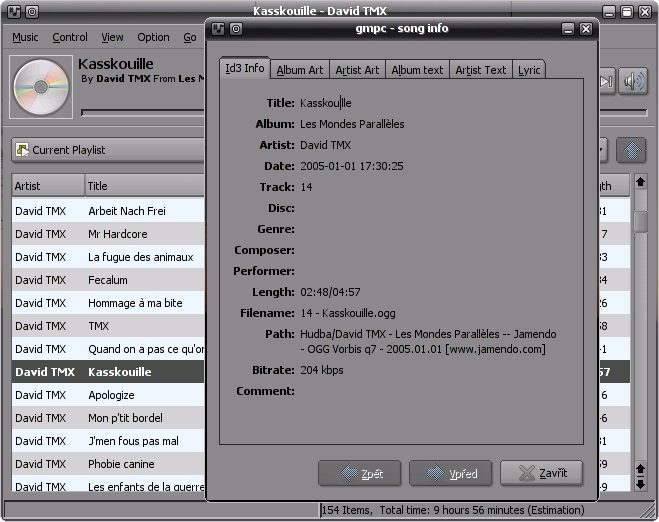
Task: Minimize the main Kasskouille window
Action: tap(609, 11)
